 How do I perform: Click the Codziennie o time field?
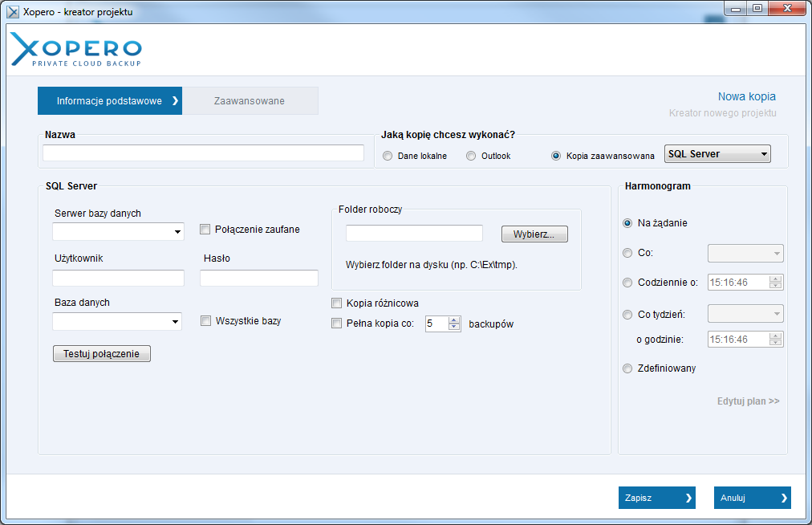point(738,283)
